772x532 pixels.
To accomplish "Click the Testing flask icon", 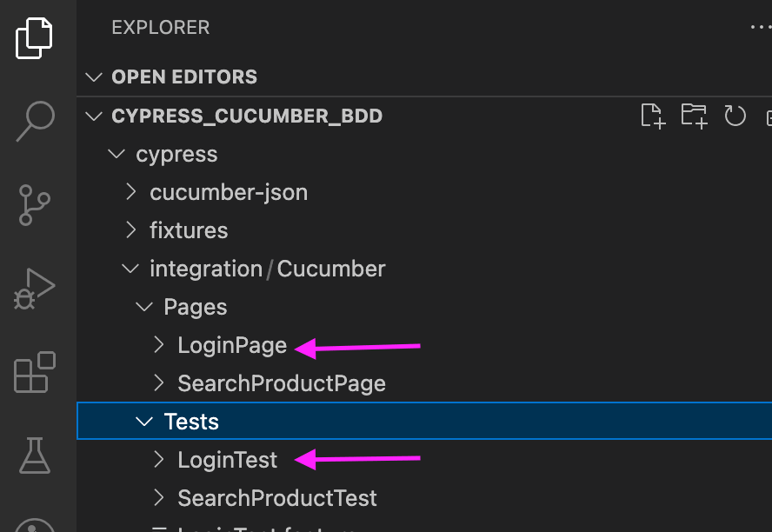I will click(35, 456).
